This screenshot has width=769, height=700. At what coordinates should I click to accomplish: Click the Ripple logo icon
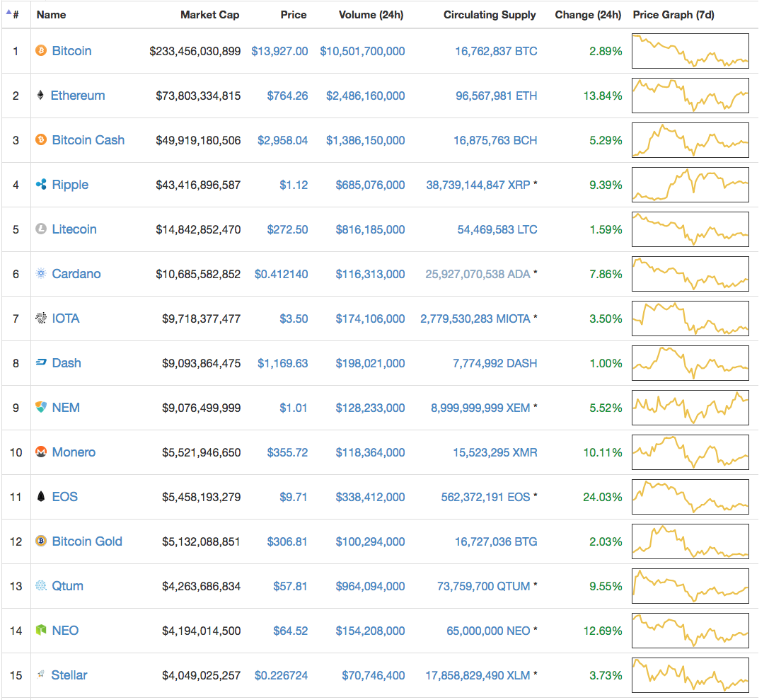coord(41,185)
